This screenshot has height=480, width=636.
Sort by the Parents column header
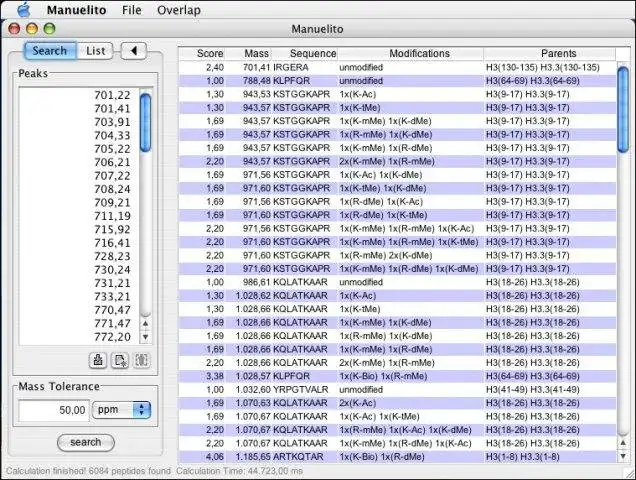point(550,54)
